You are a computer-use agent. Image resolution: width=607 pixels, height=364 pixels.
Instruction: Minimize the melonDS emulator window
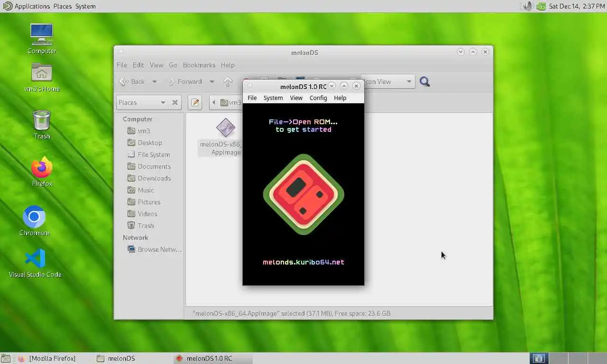[x=332, y=86]
